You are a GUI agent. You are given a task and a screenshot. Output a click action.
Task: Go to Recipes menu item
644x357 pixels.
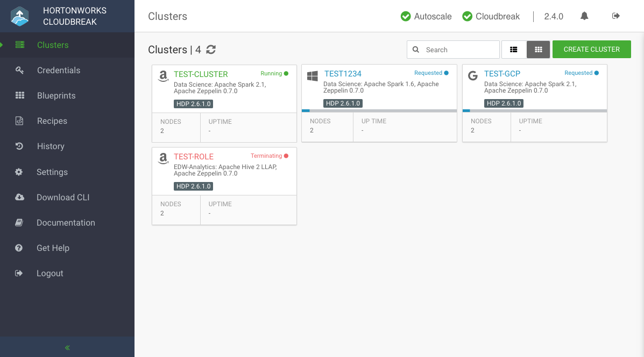click(52, 121)
